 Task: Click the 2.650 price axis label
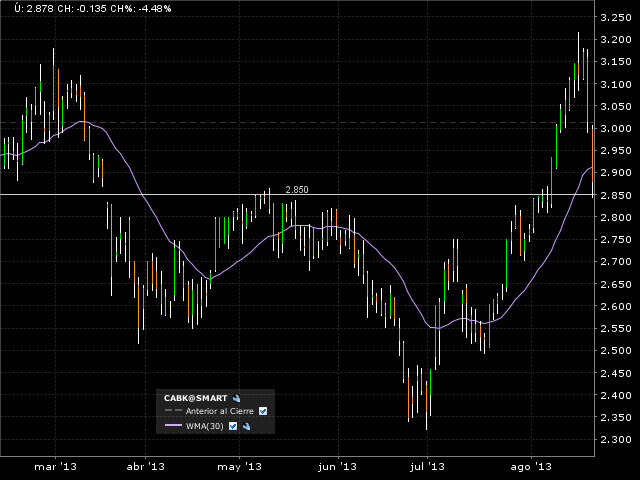click(616, 284)
